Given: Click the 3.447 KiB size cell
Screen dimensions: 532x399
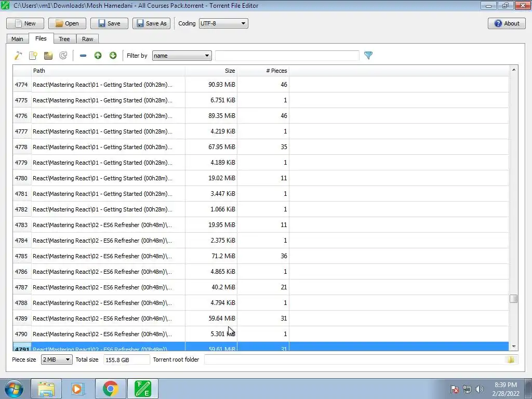Looking at the screenshot, I should pos(211,194).
